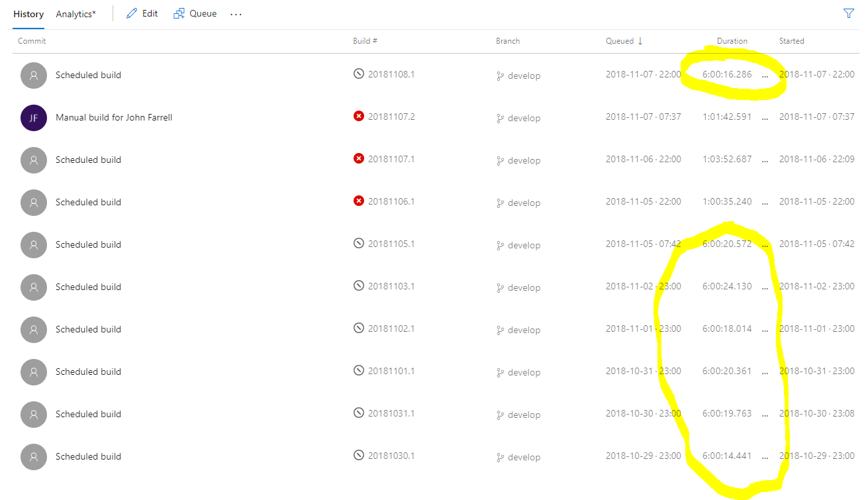Viewport: 868px width, 500px height.
Task: Click canceled status icon for build 20181030.1
Action: pos(359,455)
